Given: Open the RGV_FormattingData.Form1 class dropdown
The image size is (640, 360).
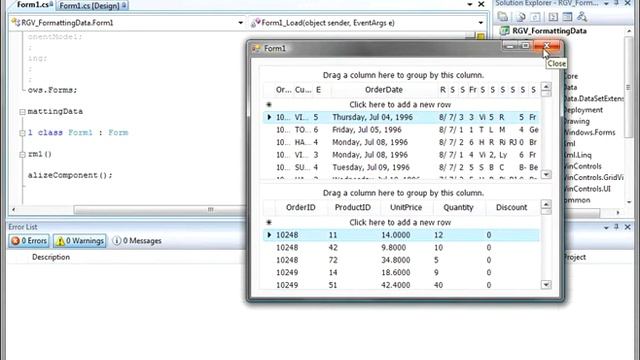Looking at the screenshot, I should point(240,23).
